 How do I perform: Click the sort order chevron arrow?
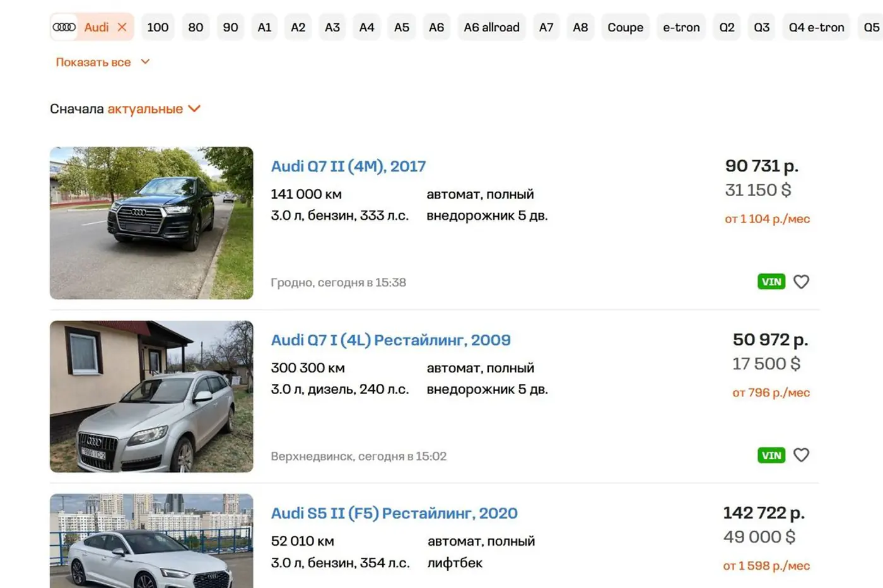(194, 108)
